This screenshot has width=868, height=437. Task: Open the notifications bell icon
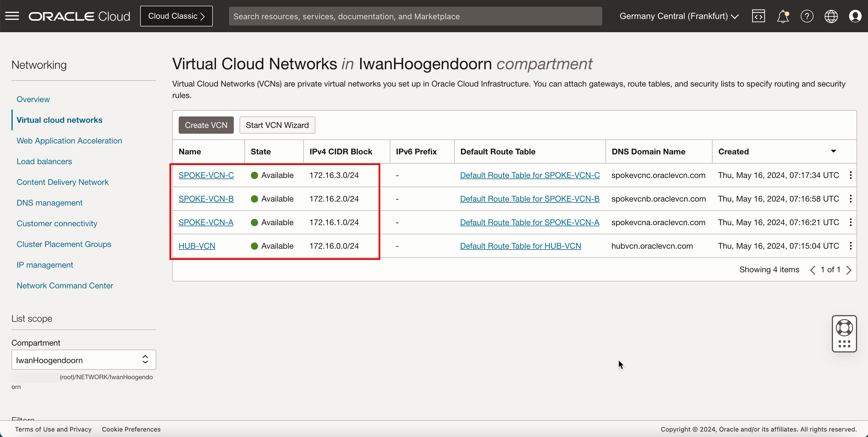click(782, 16)
